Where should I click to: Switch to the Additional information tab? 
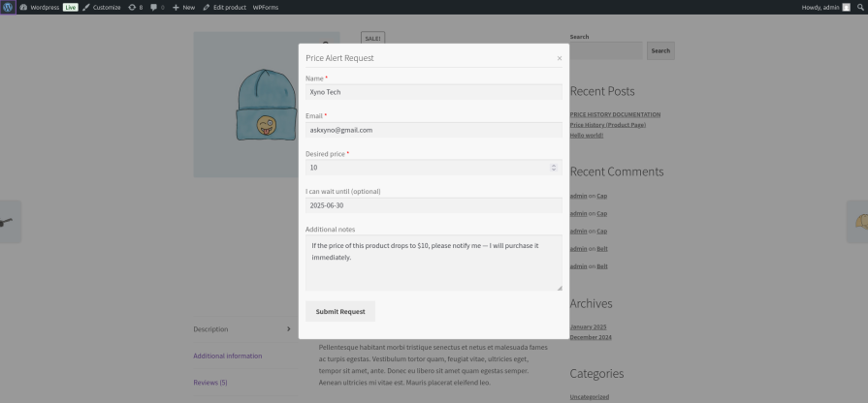[228, 356]
